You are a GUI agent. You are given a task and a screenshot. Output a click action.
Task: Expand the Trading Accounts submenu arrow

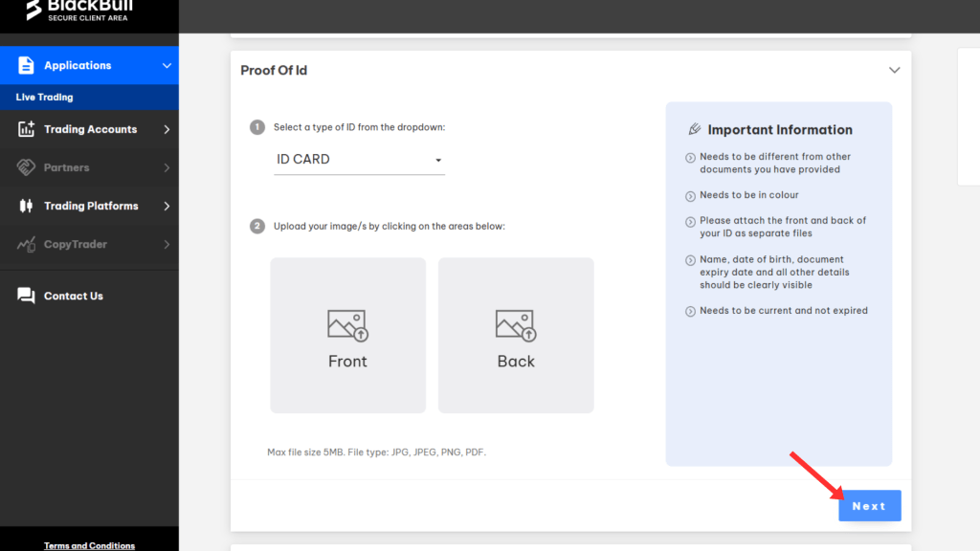[167, 129]
